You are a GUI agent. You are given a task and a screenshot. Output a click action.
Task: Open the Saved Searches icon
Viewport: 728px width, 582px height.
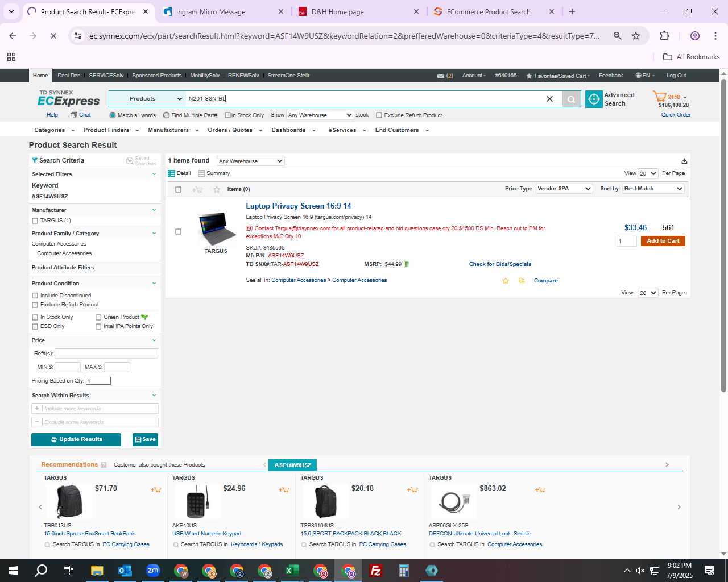[x=130, y=161]
